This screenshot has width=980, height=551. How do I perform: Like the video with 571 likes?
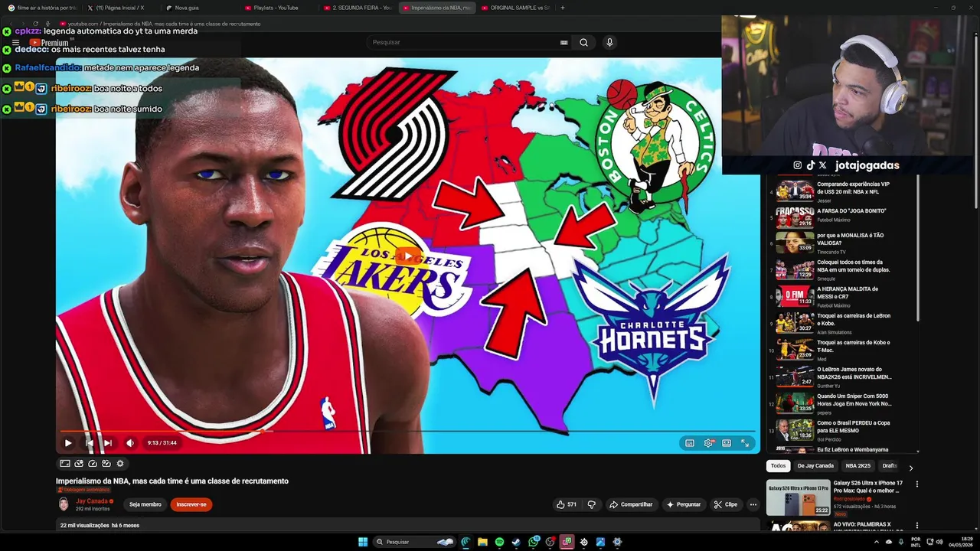click(x=566, y=504)
